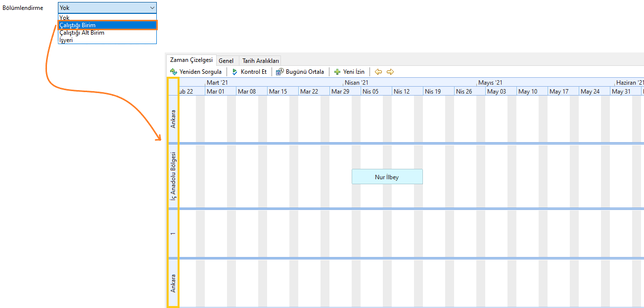This screenshot has height=308, width=644.
Task: Go to the Tarih Aralıkları tab
Action: pyautogui.click(x=261, y=60)
